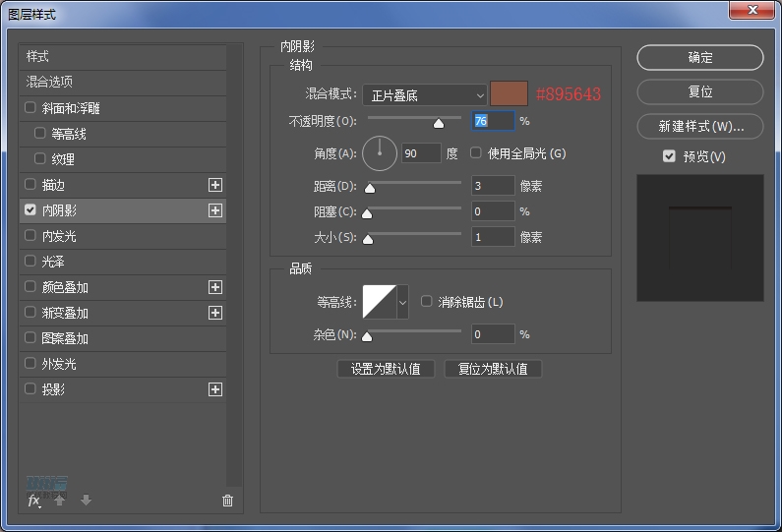Click the plus icon beside 渐变叠加
This screenshot has height=532, width=782.
[x=215, y=313]
